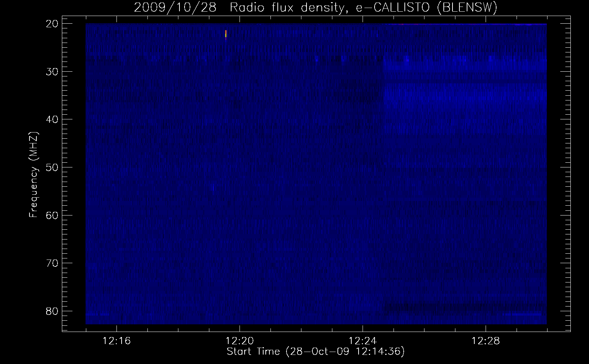
Task: Click the 40 MHz frequency tick label
Action: (51, 119)
